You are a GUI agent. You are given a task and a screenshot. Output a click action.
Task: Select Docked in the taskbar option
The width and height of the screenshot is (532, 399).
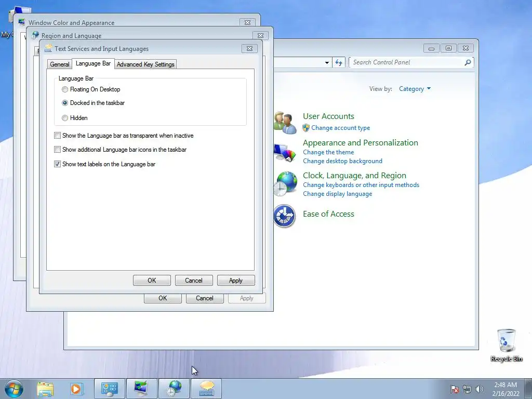[65, 103]
